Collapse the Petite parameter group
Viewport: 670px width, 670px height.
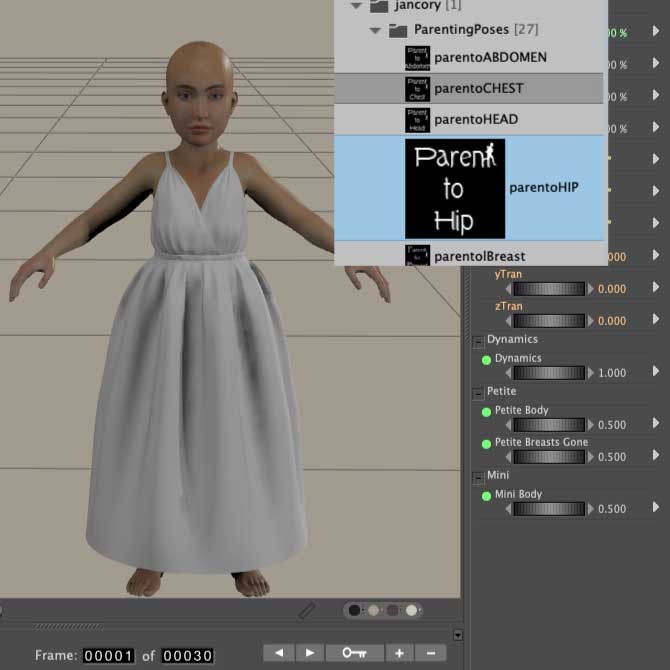tap(478, 392)
